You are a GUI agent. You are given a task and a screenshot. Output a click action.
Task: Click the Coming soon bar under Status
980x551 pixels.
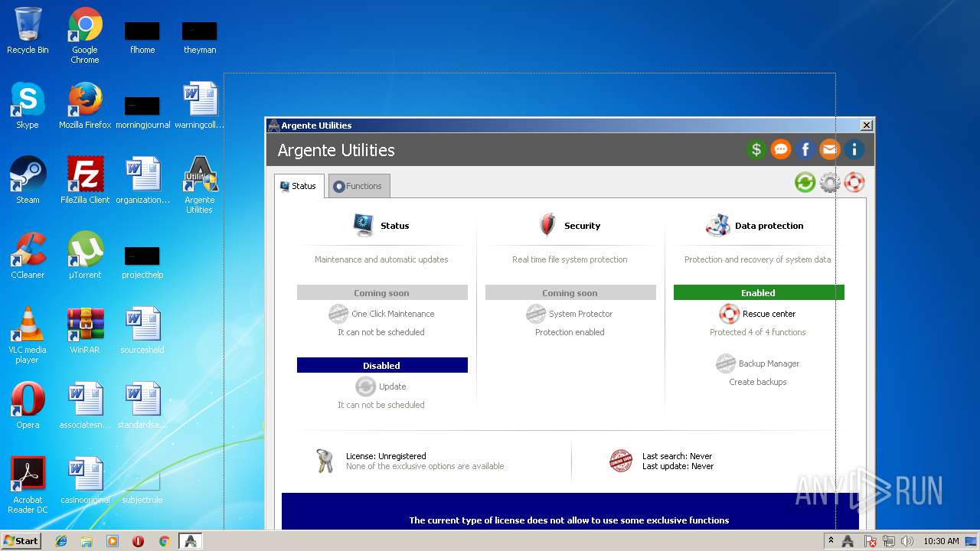(x=382, y=292)
